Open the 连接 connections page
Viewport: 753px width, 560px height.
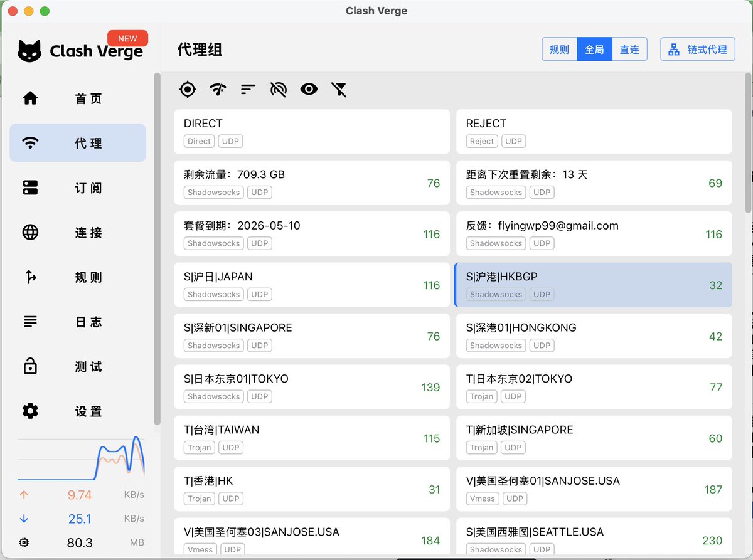pos(78,232)
